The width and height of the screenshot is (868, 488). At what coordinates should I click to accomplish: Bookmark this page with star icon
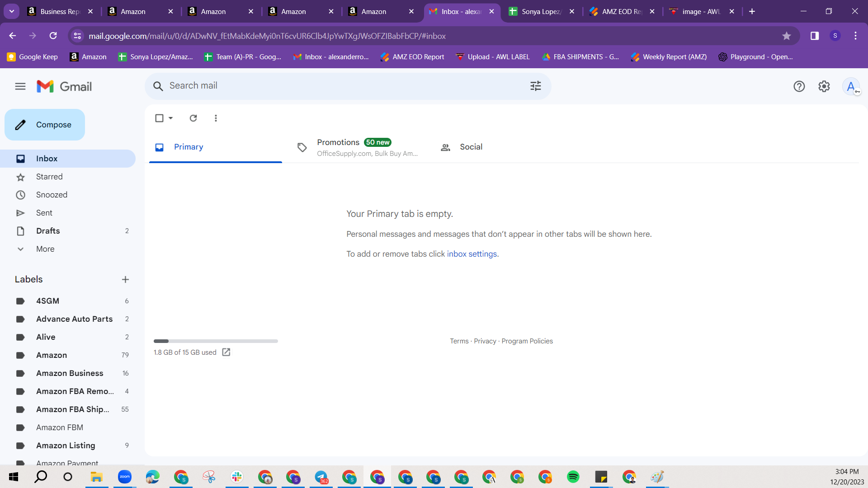(787, 36)
